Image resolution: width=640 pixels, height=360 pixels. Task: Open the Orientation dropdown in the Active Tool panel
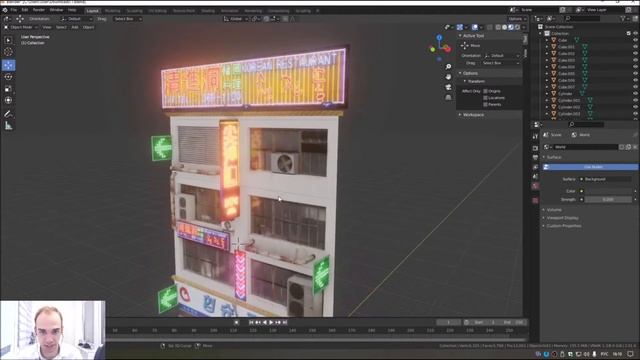[502, 56]
